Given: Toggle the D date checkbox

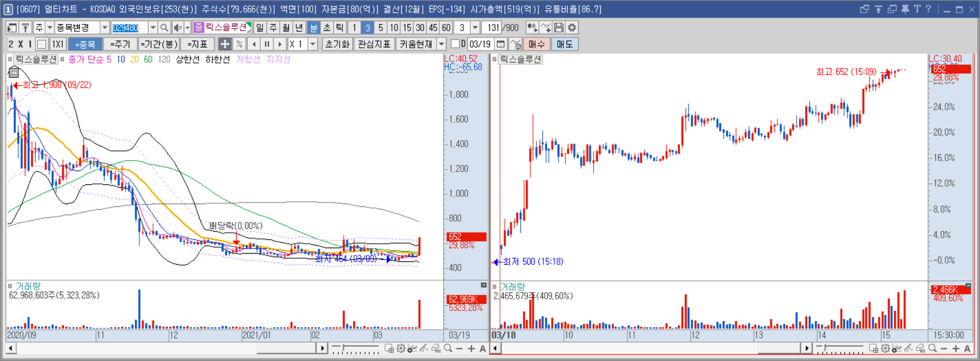Looking at the screenshot, I should coord(455,43).
